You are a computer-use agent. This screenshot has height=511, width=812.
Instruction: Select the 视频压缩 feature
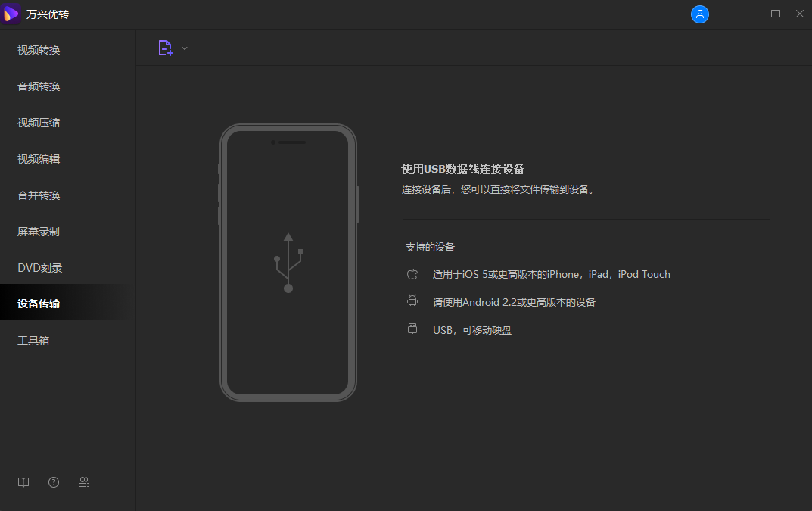click(38, 122)
